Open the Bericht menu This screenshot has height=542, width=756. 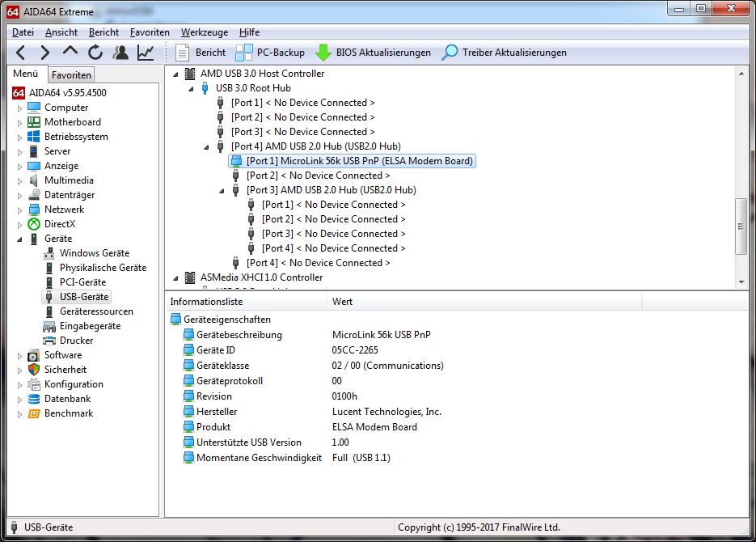pyautogui.click(x=103, y=32)
